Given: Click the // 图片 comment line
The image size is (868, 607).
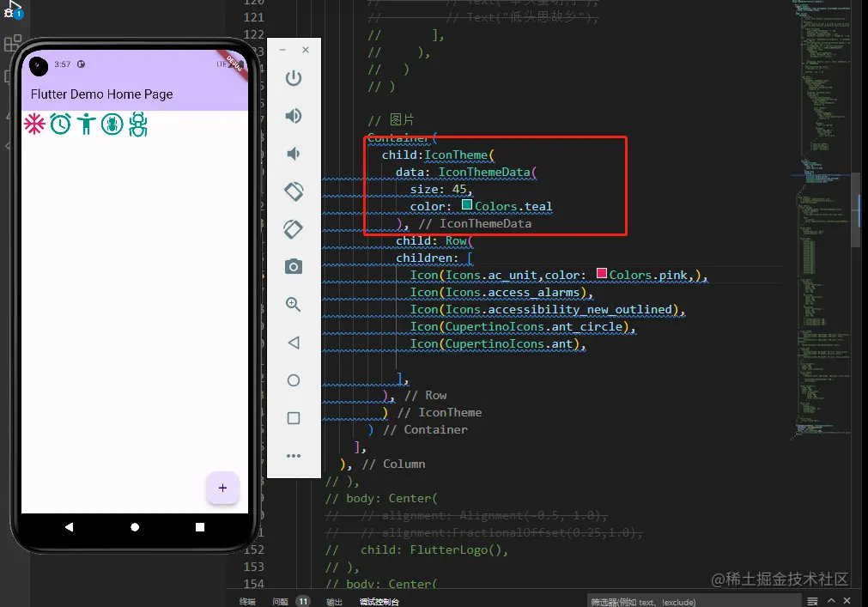Looking at the screenshot, I should pos(391,120).
